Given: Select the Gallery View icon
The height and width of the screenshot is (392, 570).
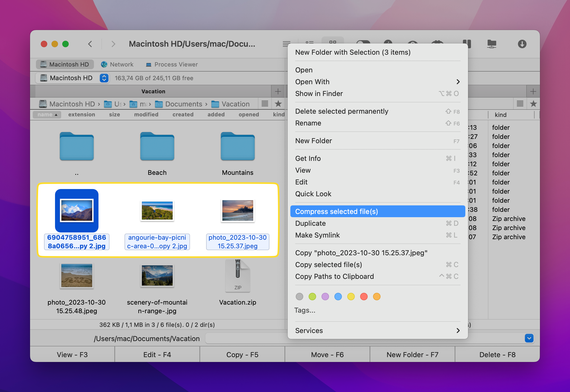Looking at the screenshot, I should [x=334, y=43].
